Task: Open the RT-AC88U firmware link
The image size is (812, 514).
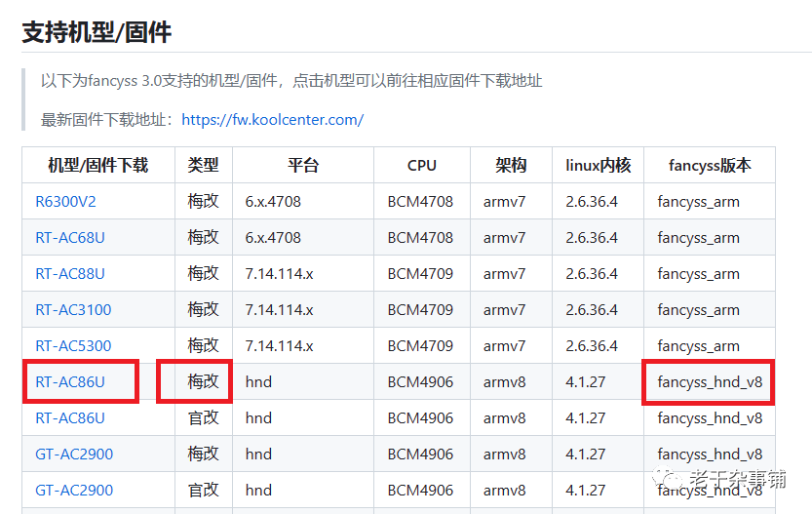Action: click(70, 273)
